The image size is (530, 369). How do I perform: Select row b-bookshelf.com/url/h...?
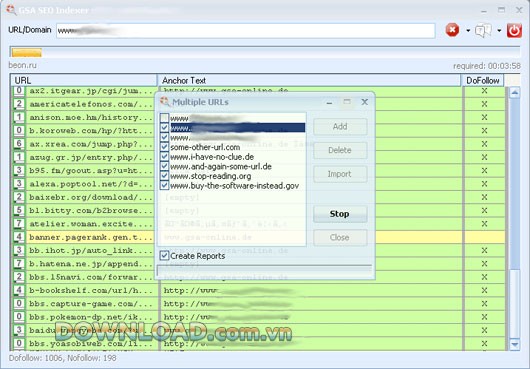tap(258, 290)
